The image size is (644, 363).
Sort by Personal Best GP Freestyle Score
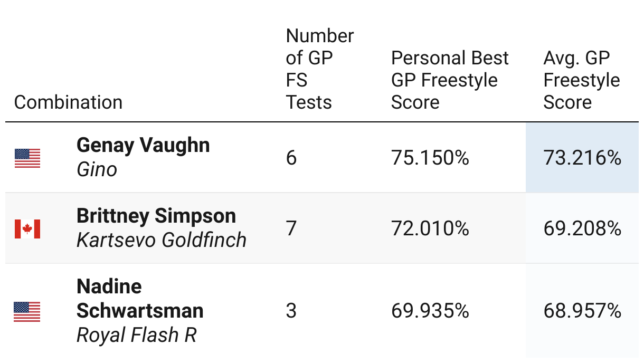pos(450,80)
